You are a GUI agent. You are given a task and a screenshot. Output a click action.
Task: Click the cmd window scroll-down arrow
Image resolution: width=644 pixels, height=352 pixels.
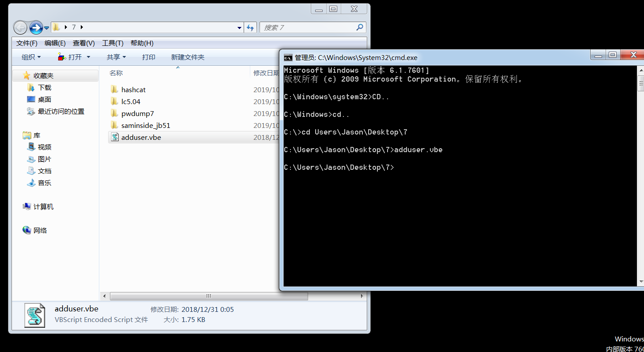point(641,281)
